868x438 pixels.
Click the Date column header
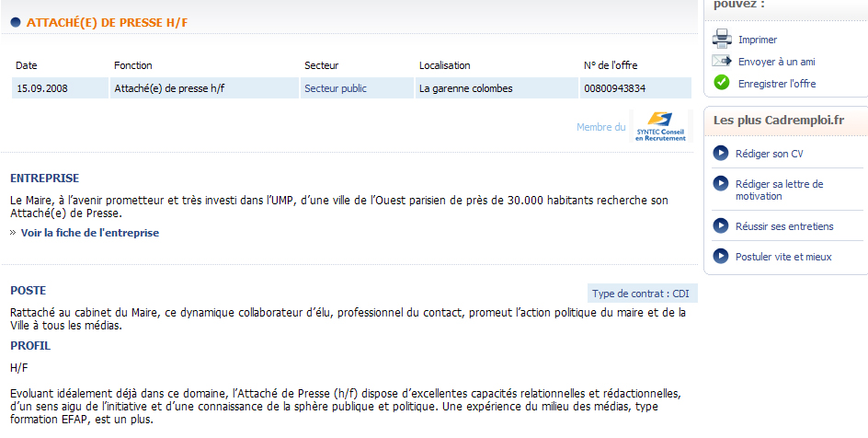[x=26, y=65]
